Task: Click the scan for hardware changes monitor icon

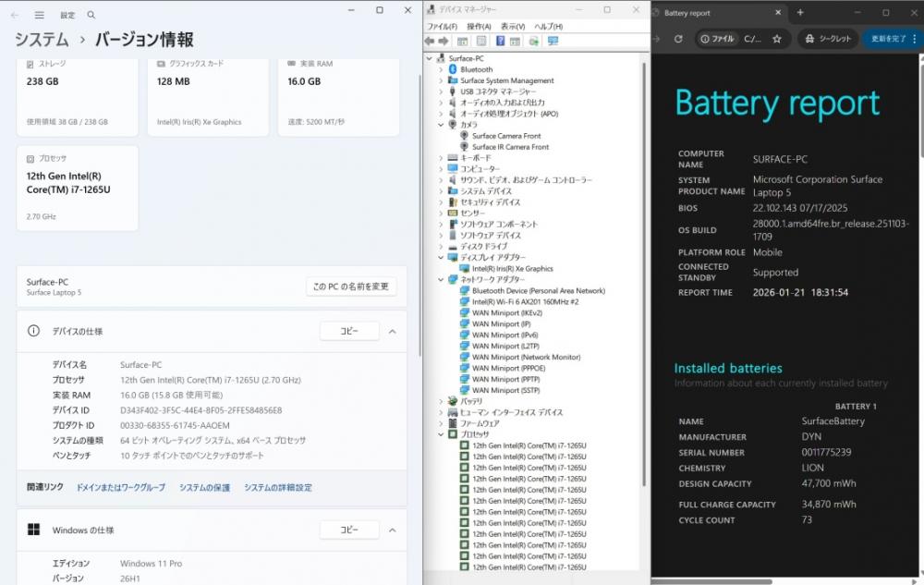Action: coord(553,42)
